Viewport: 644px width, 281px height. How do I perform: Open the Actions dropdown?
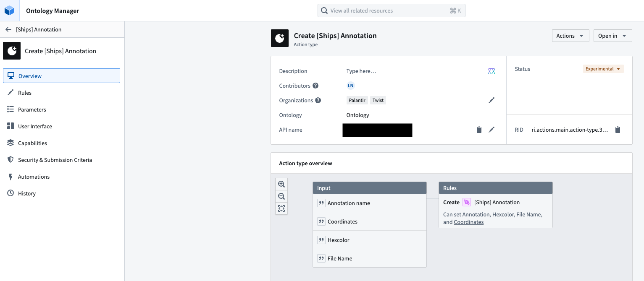[x=570, y=36]
